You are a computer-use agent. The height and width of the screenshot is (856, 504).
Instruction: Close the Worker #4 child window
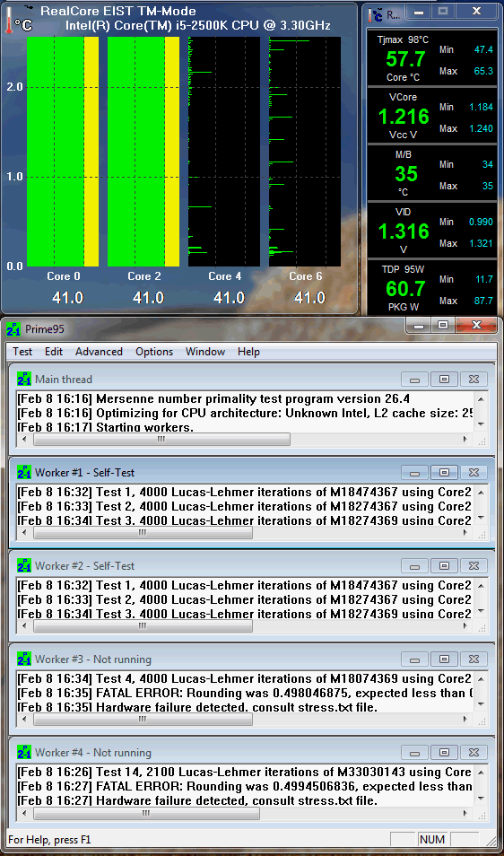(474, 752)
